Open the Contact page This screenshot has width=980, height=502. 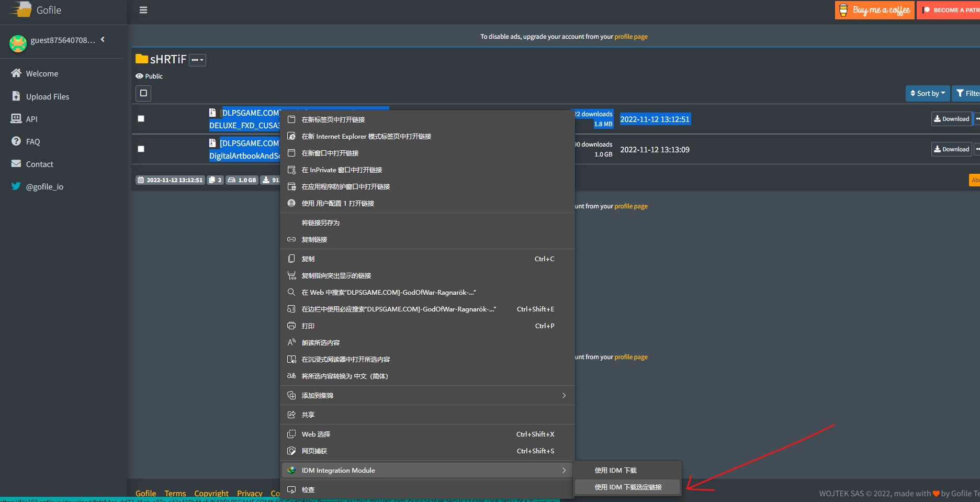[x=40, y=164]
